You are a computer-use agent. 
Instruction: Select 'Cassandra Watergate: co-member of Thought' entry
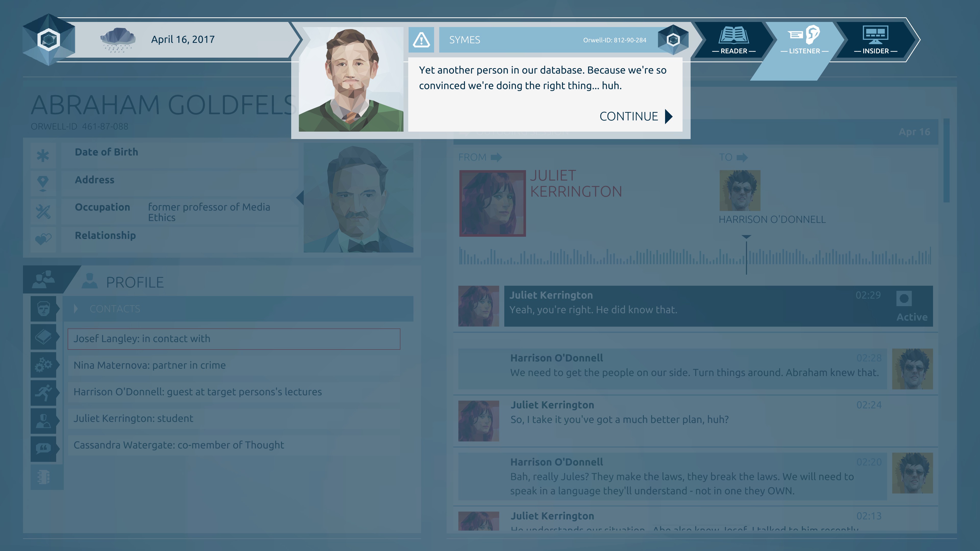[234, 445]
